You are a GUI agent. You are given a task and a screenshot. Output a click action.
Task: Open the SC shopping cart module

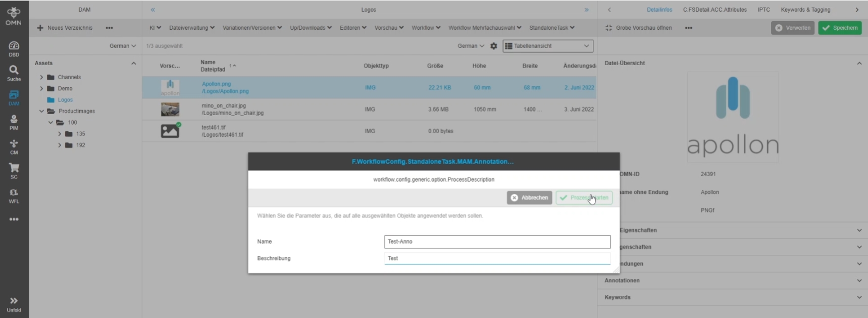(14, 171)
